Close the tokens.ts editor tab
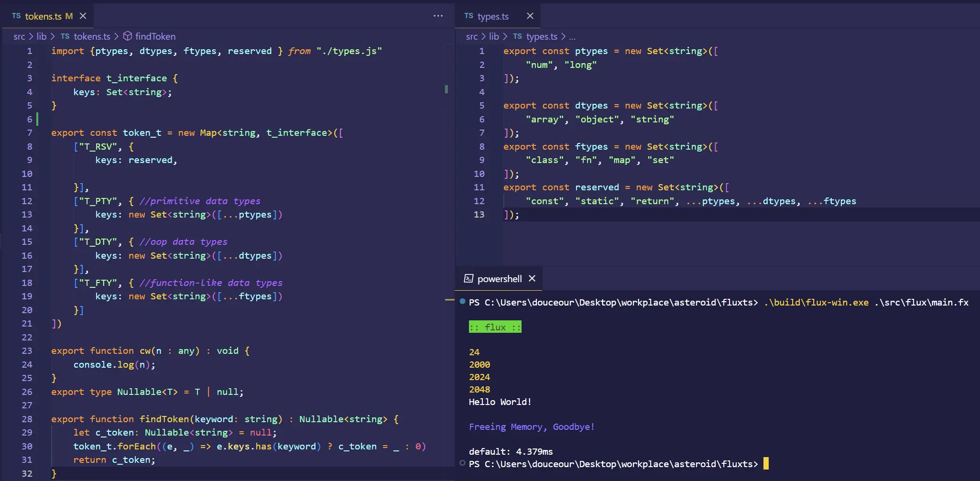The width and height of the screenshot is (980, 481). pos(83,16)
